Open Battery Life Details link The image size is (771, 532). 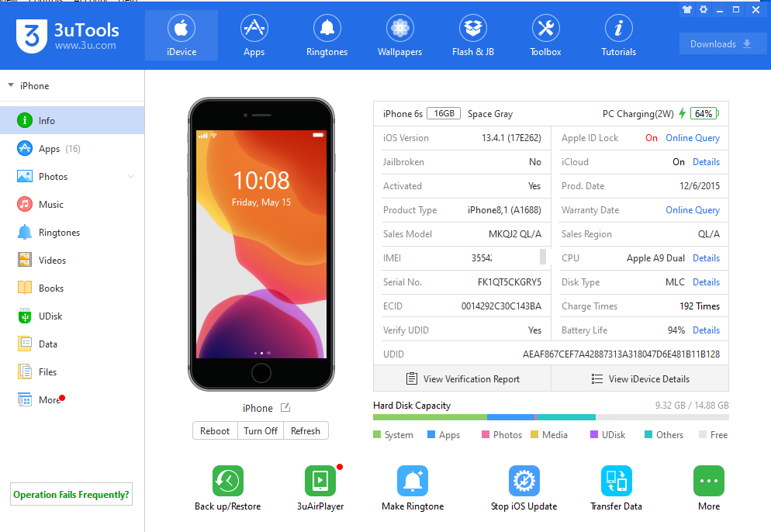pos(706,330)
